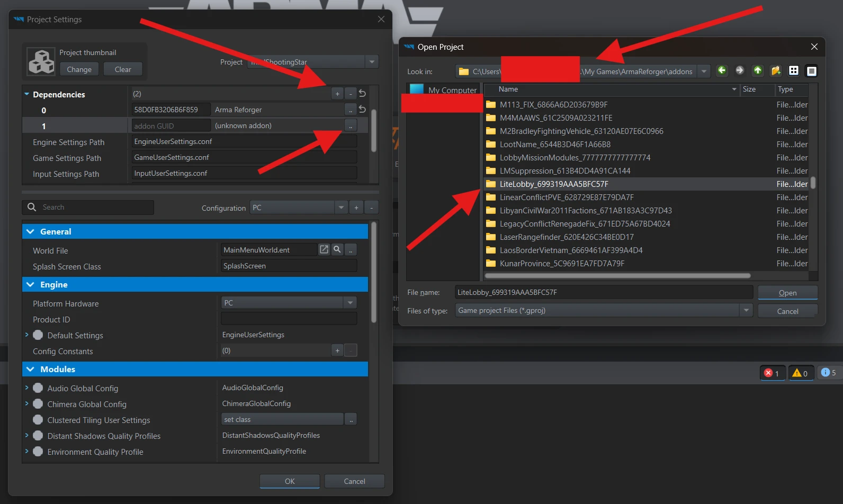Browse for World File with dots button

pos(351,249)
